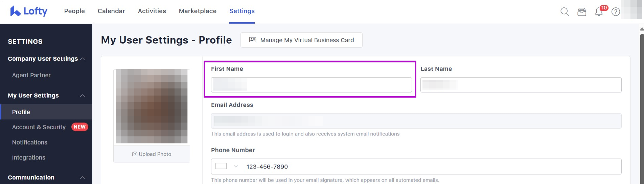This screenshot has width=644, height=184.
Task: Go to the People tab
Action: tap(74, 11)
